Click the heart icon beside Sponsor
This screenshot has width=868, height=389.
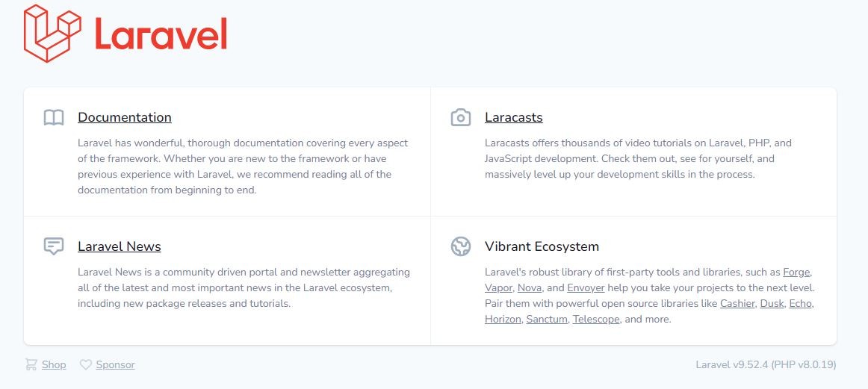coord(86,365)
